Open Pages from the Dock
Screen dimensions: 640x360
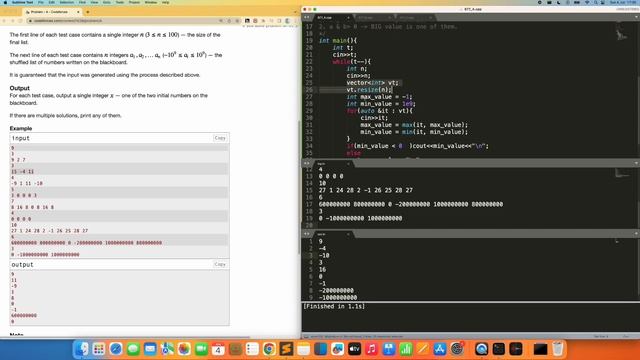click(x=423, y=349)
